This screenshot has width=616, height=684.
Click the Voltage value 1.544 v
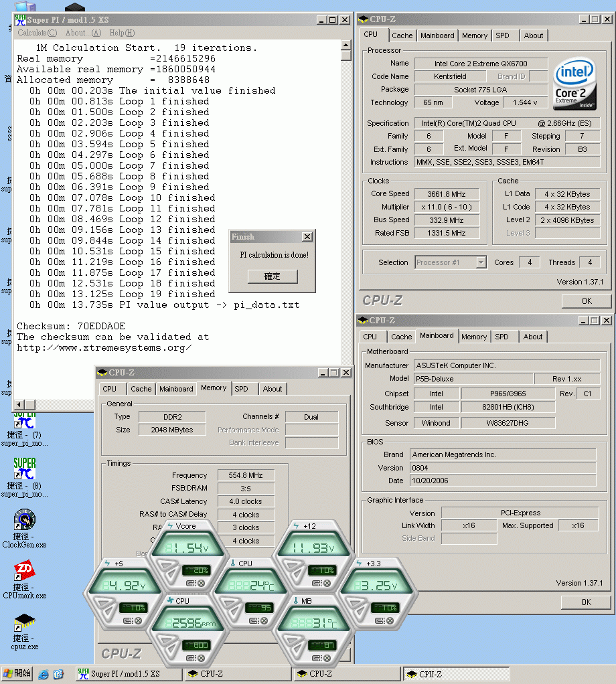[525, 102]
